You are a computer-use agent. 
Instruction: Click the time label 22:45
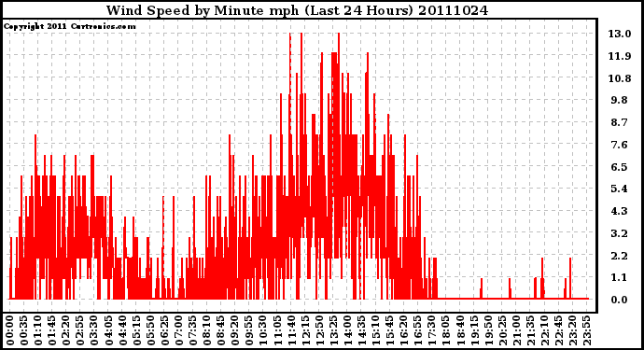pyautogui.click(x=558, y=331)
